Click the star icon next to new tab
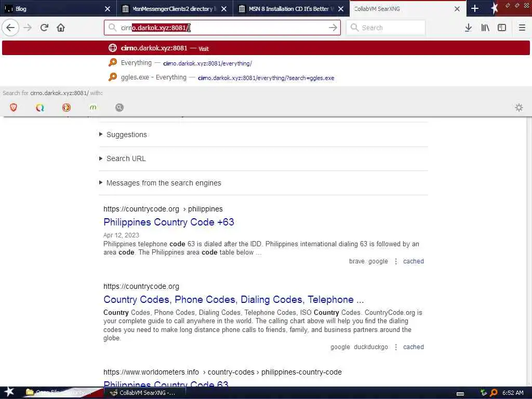Image resolution: width=532 pixels, height=399 pixels. 494,8
